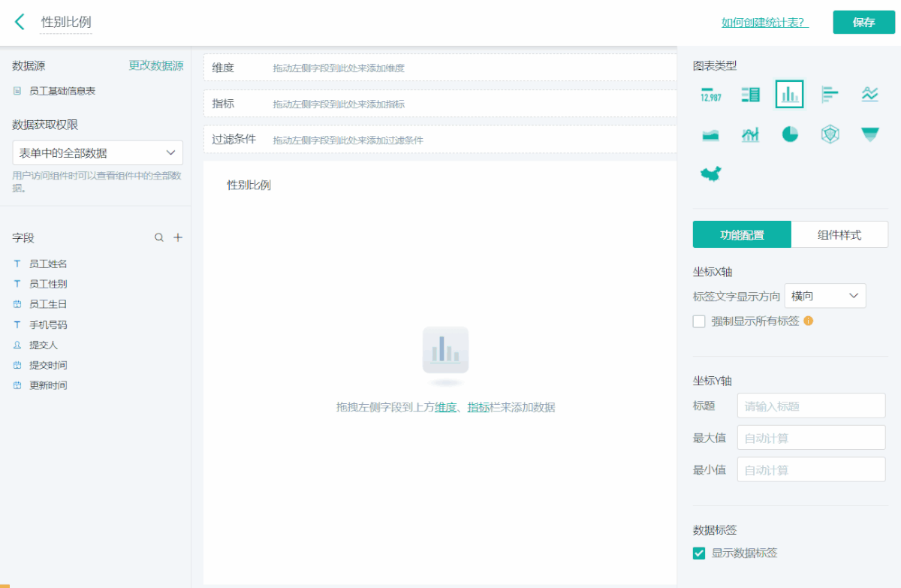Open the 如何创建统计表 help link
This screenshot has width=901, height=588.
click(764, 23)
